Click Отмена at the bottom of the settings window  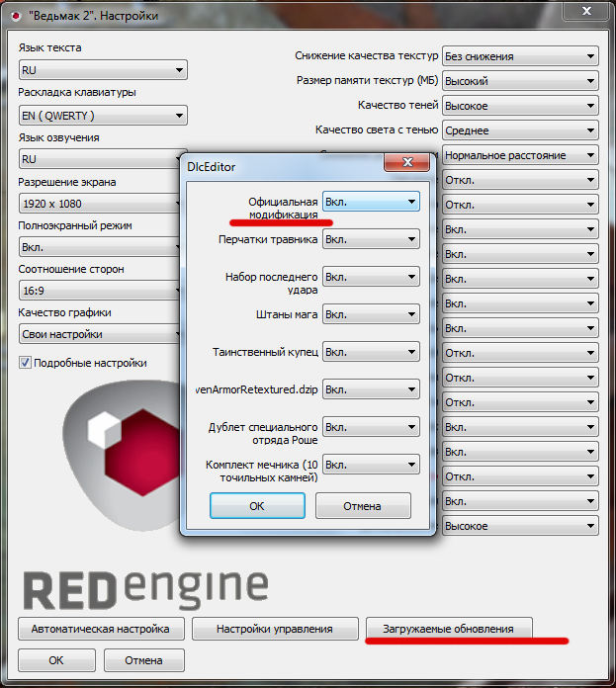click(144, 660)
